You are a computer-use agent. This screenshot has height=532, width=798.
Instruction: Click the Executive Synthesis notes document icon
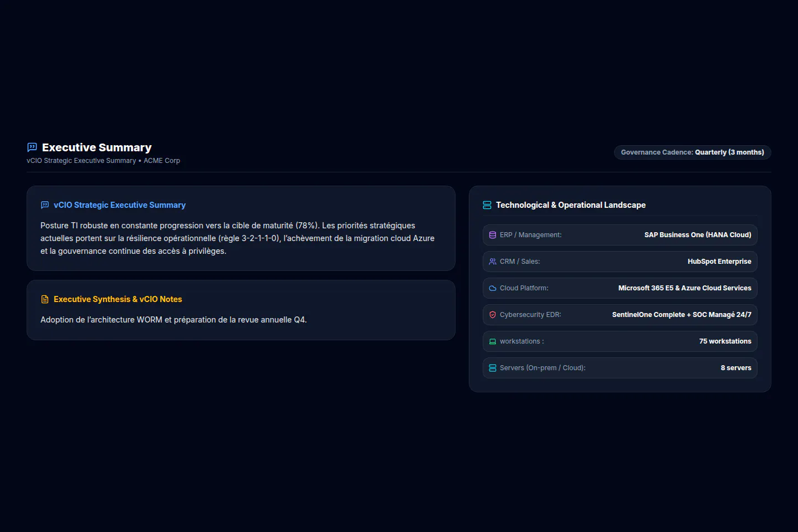pos(45,299)
